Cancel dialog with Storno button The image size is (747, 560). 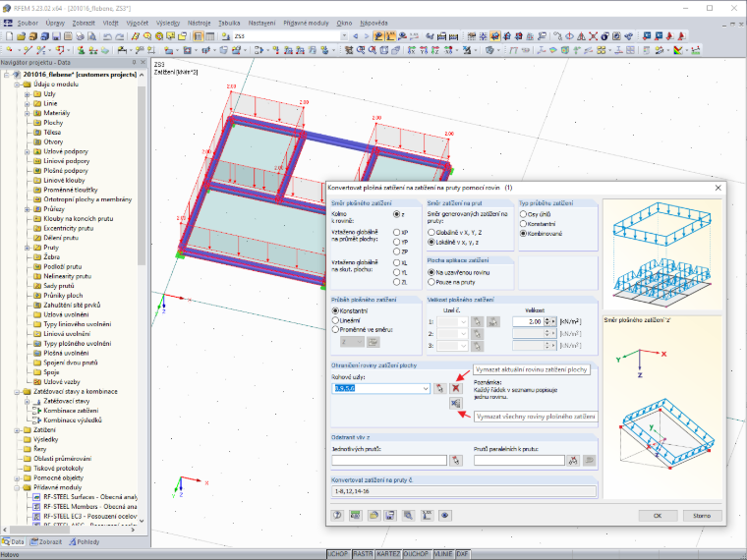702,516
